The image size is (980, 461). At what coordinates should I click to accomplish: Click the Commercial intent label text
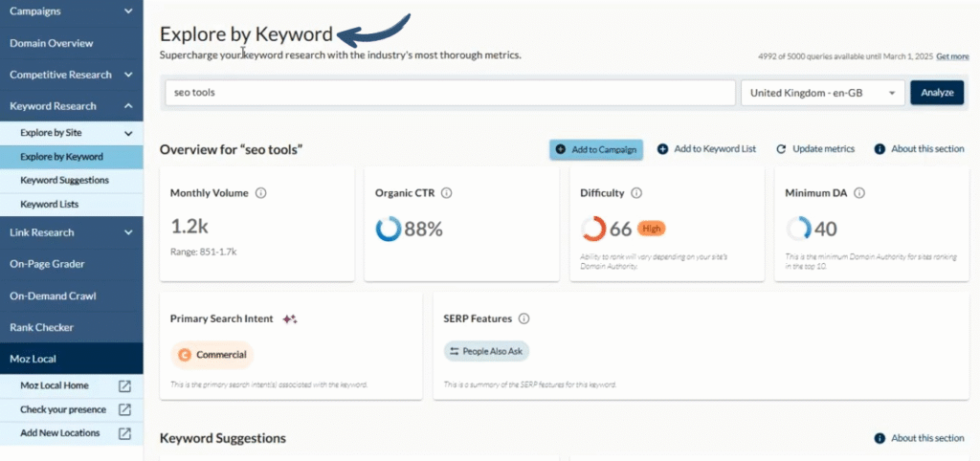[x=221, y=354]
